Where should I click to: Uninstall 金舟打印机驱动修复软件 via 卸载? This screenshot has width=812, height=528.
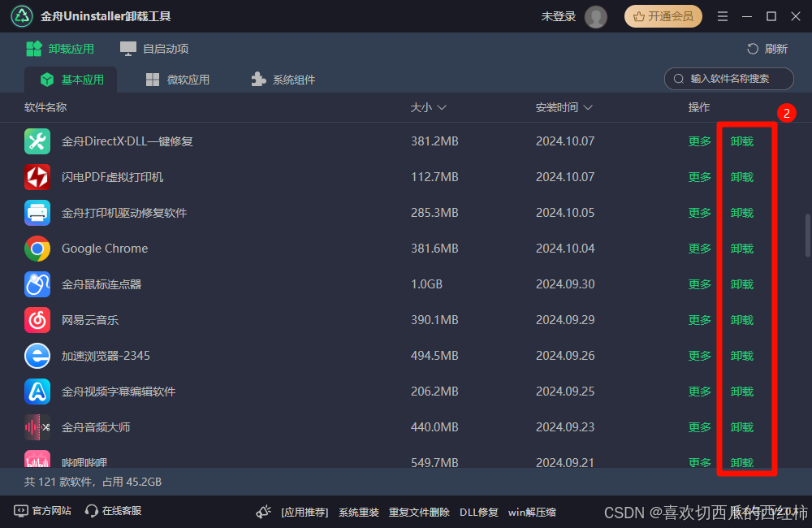pyautogui.click(x=742, y=213)
